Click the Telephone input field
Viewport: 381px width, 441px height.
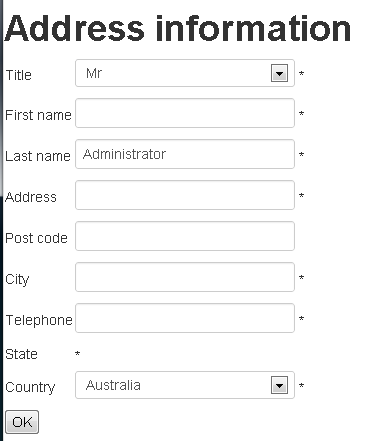pyautogui.click(x=185, y=318)
